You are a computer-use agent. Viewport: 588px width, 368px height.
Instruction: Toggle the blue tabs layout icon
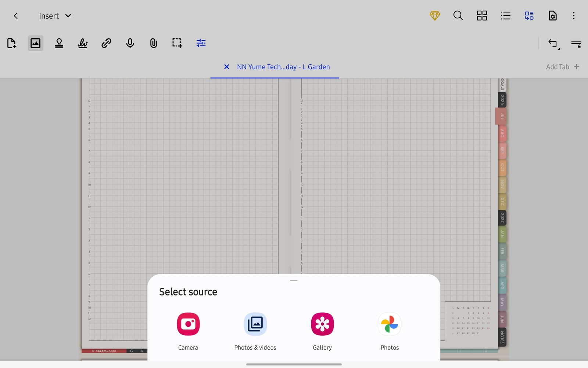point(529,15)
